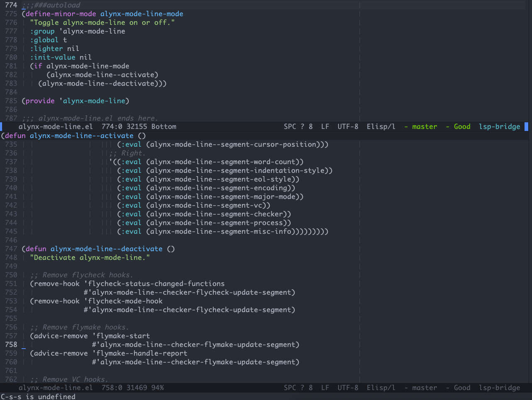Click the highlighted line number 758 in gutter
The width and height of the screenshot is (532, 400).
[x=11, y=344]
